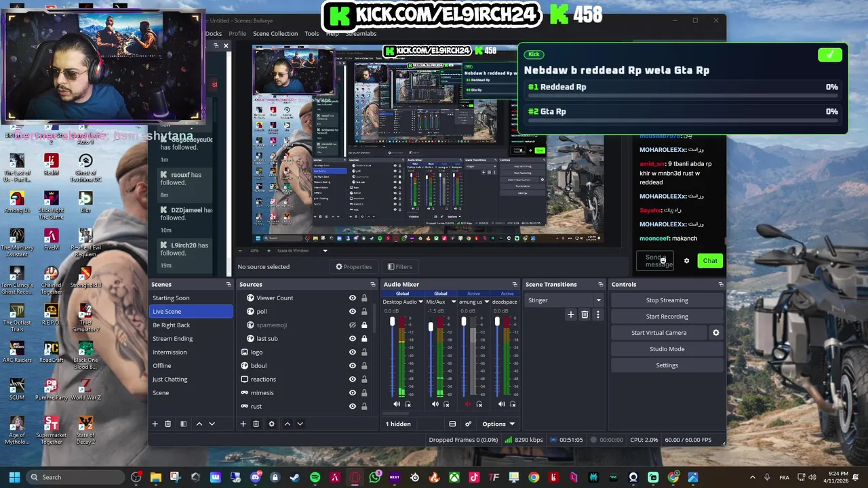Viewport: 868px width, 488px height.
Task: Open the Profile menu
Action: coord(237,33)
